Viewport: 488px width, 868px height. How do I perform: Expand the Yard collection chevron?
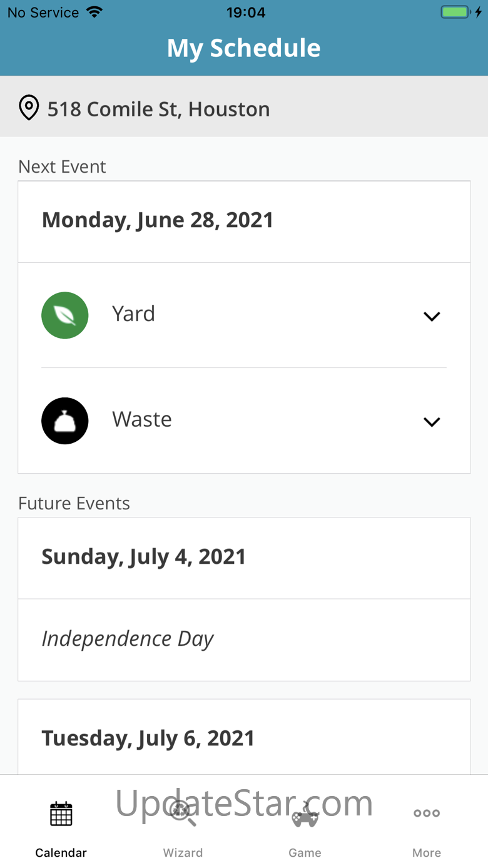pos(432,317)
